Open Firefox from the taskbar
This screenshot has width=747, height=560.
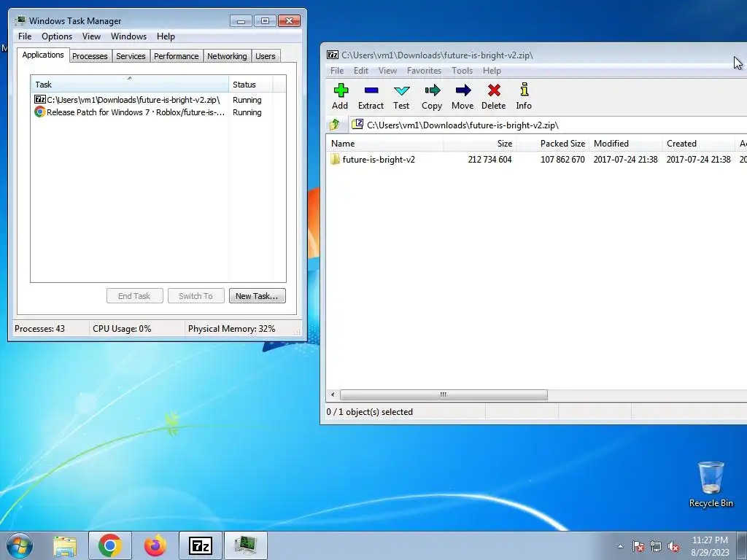pyautogui.click(x=155, y=545)
